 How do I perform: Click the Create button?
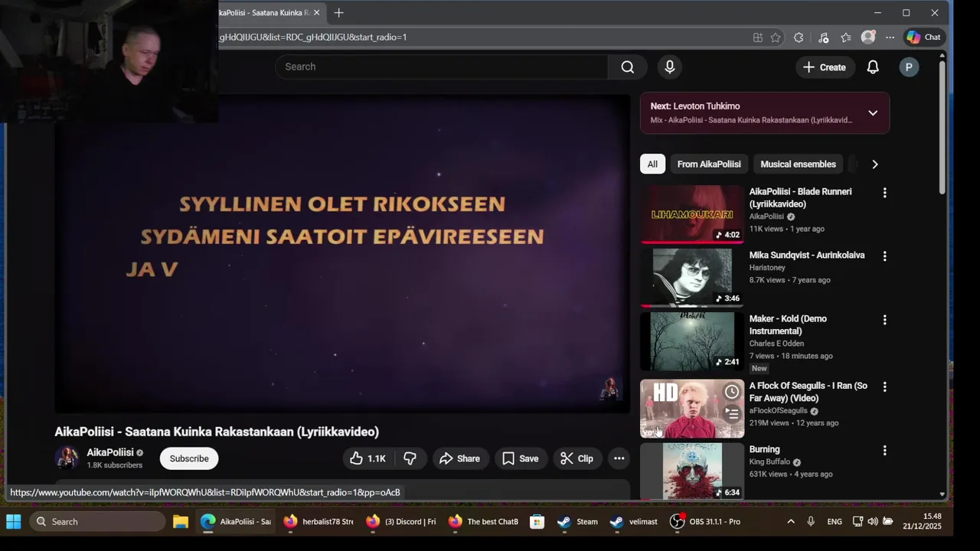point(825,67)
